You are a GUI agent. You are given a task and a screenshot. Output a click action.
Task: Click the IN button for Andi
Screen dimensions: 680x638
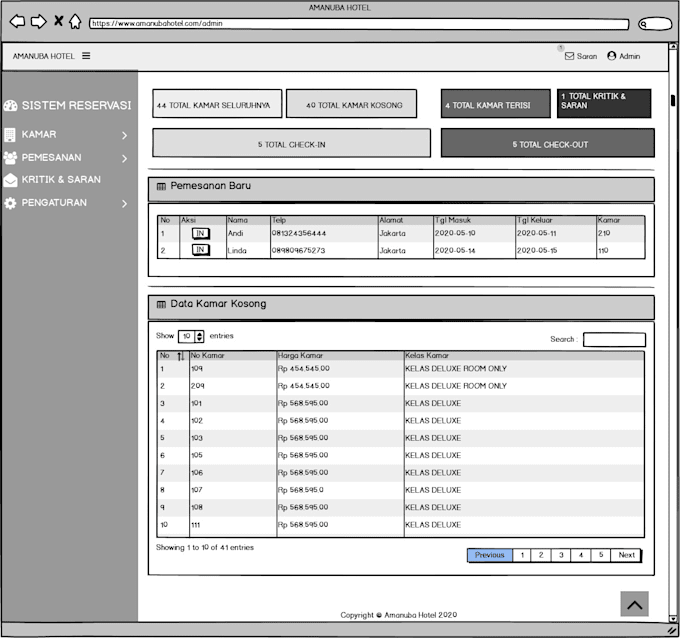(x=201, y=233)
